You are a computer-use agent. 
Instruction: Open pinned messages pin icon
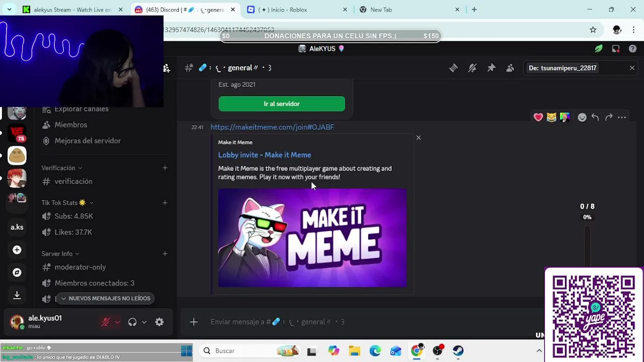tap(491, 68)
